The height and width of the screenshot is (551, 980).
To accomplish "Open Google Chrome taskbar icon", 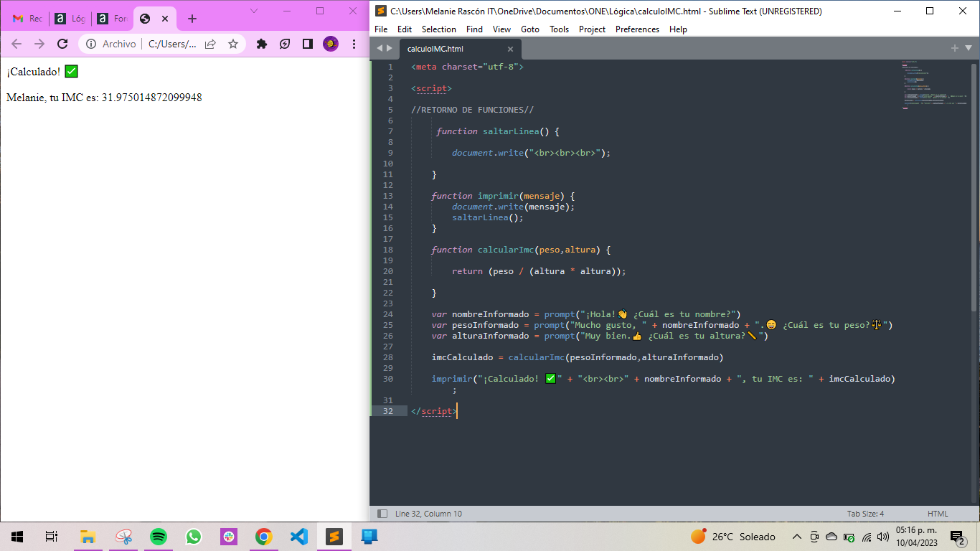I will 264,537.
